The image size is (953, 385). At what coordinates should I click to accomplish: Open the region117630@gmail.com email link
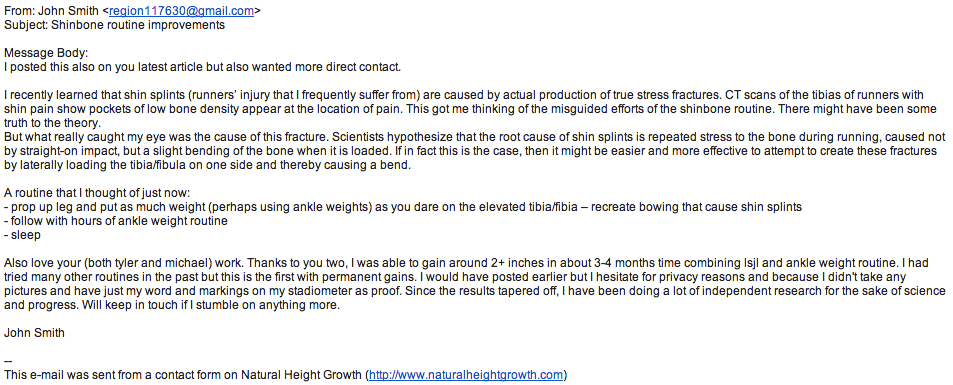pyautogui.click(x=182, y=10)
